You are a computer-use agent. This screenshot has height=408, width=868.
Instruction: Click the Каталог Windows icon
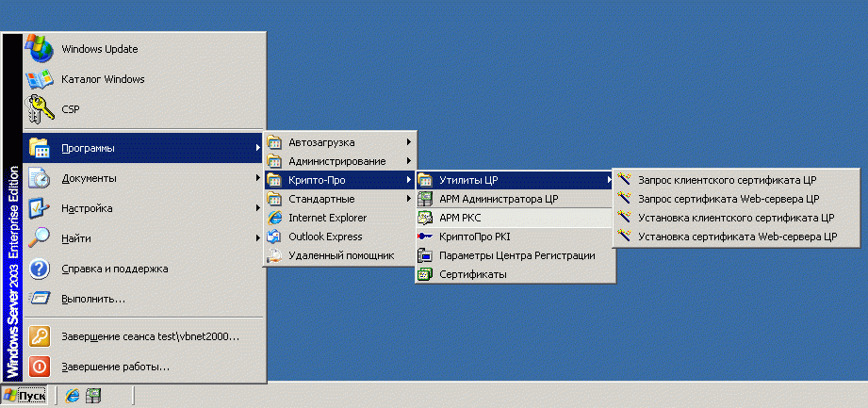[40, 79]
